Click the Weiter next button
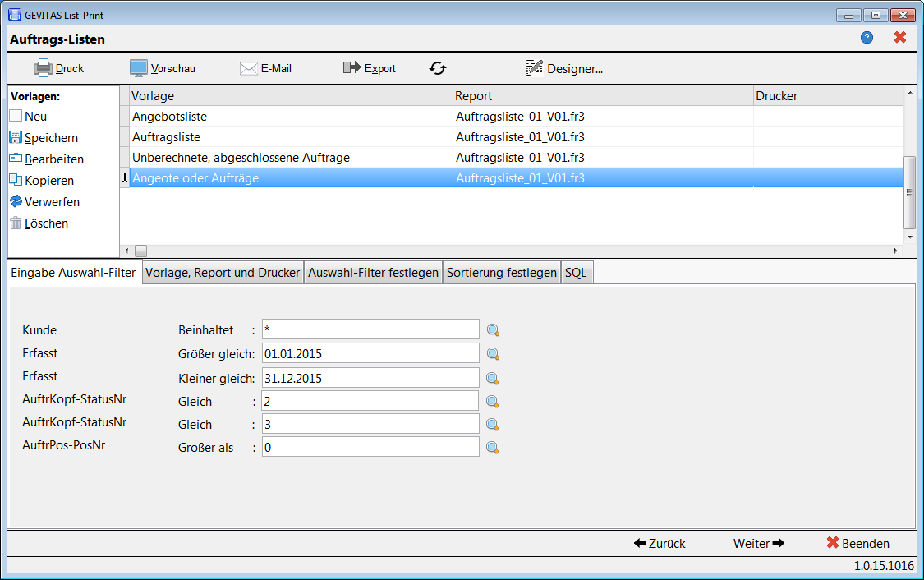Screen dimensions: 924x580 coord(759,544)
